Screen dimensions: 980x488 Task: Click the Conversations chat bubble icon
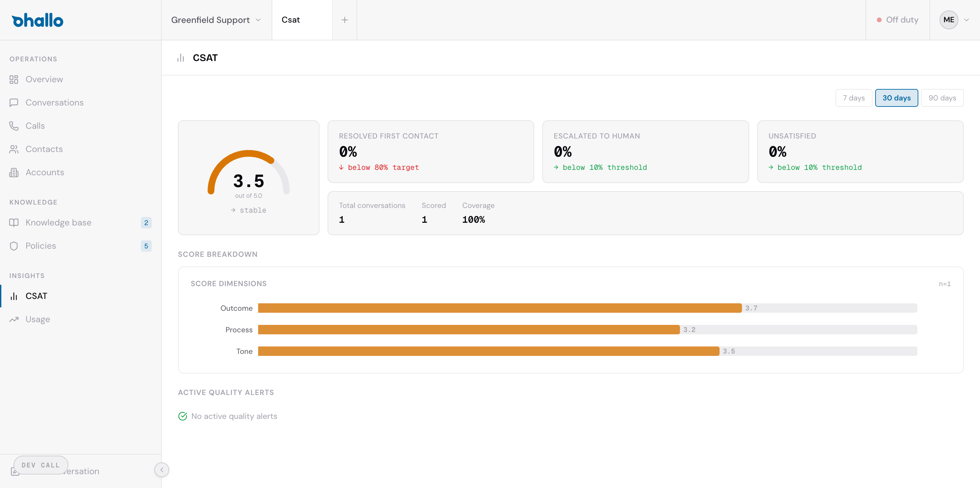(x=14, y=103)
